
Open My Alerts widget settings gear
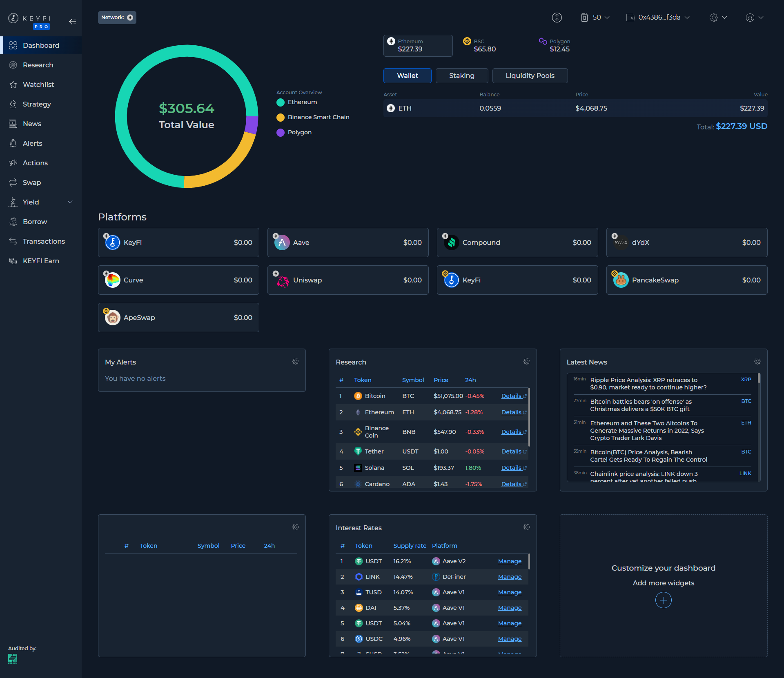[296, 361]
